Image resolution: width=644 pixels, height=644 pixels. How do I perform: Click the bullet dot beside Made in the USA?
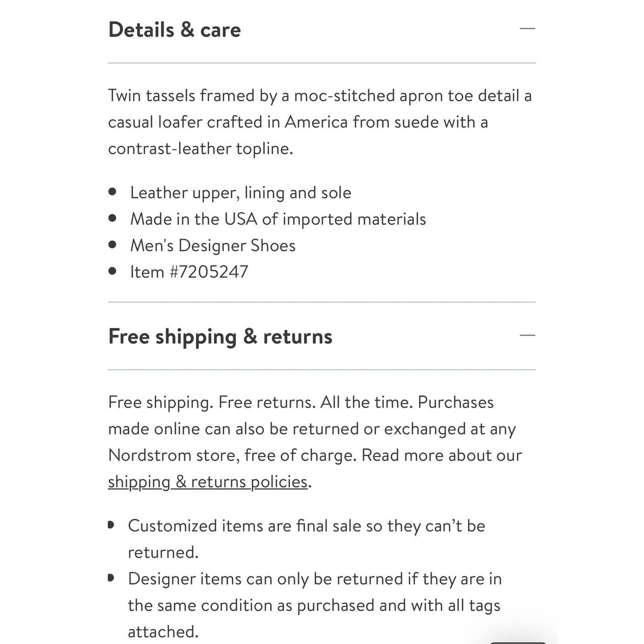coord(112,218)
